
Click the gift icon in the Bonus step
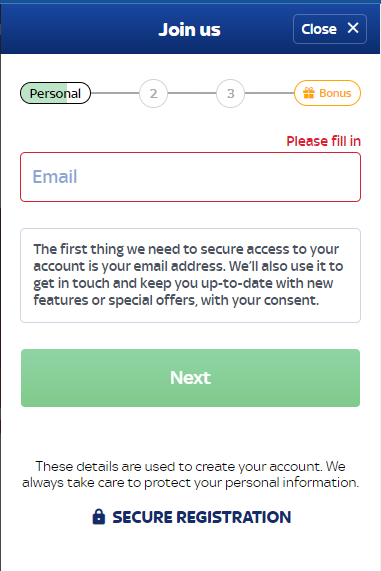(x=309, y=93)
